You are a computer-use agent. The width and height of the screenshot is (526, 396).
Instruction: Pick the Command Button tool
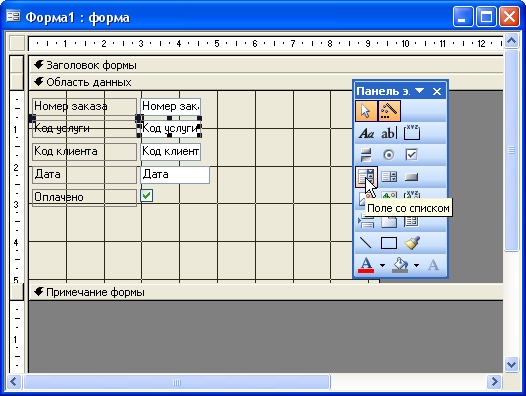[x=412, y=177]
